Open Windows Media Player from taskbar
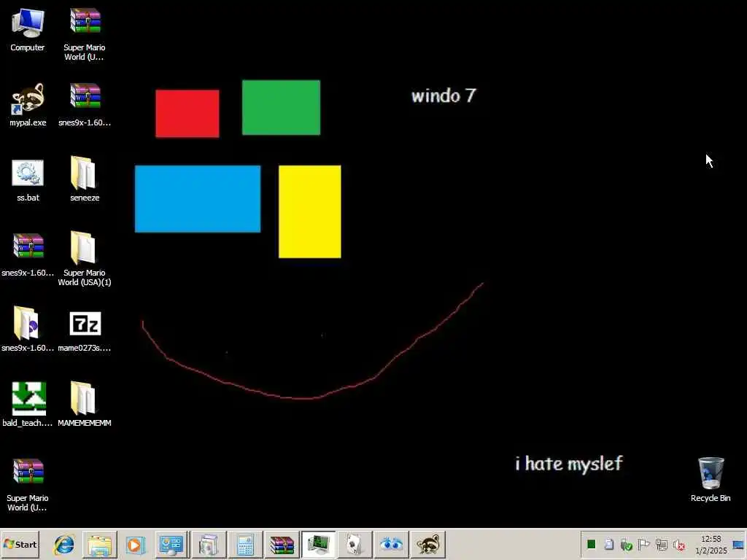The image size is (747, 560). 135,544
